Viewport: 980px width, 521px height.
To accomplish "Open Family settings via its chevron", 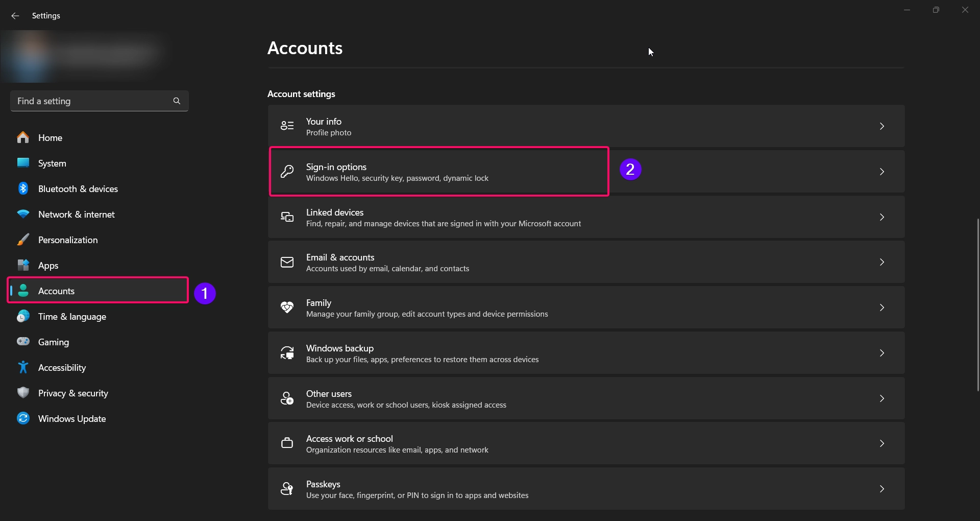I will tap(882, 307).
